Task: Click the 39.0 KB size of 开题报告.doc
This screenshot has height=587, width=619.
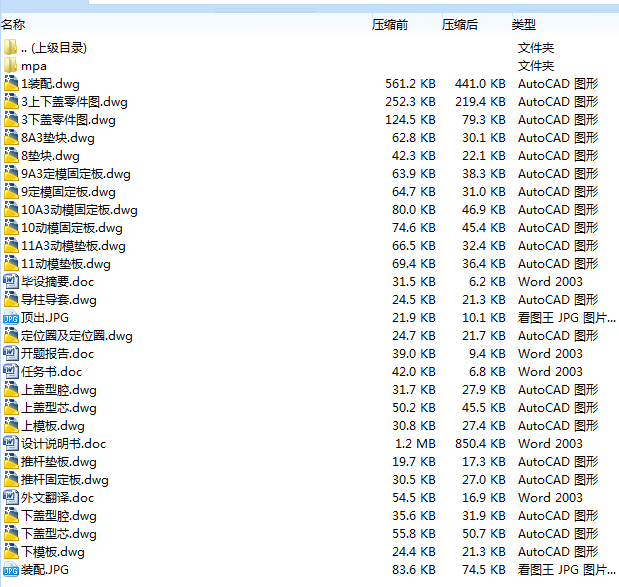Action: 414,354
